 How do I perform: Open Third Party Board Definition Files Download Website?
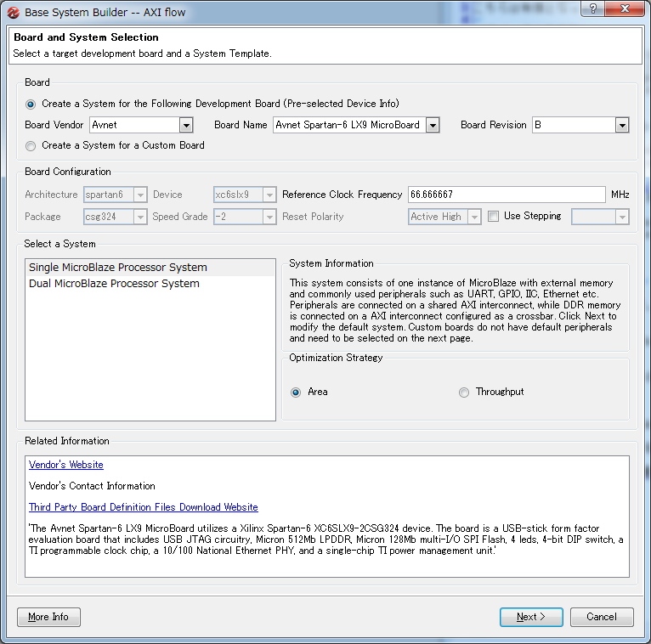pos(144,507)
